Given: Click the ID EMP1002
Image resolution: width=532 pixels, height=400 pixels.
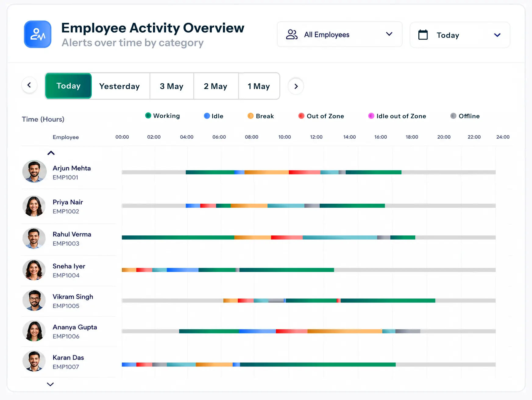Looking at the screenshot, I should [66, 211].
